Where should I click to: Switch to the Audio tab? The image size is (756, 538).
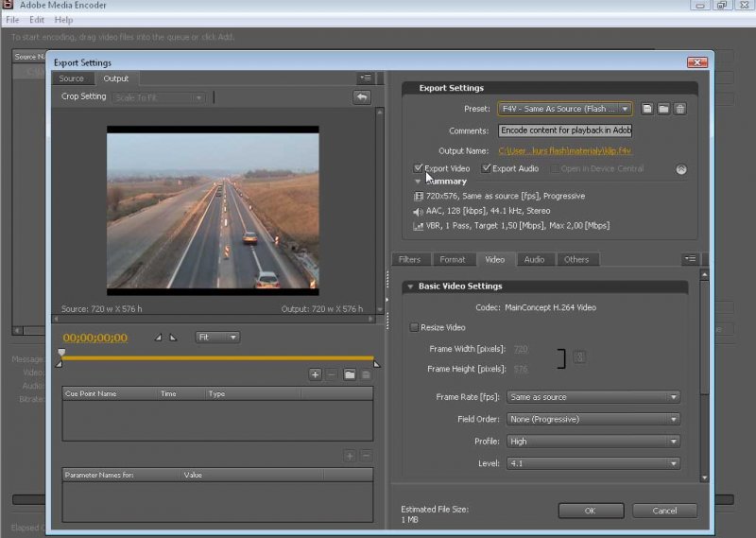coord(534,259)
